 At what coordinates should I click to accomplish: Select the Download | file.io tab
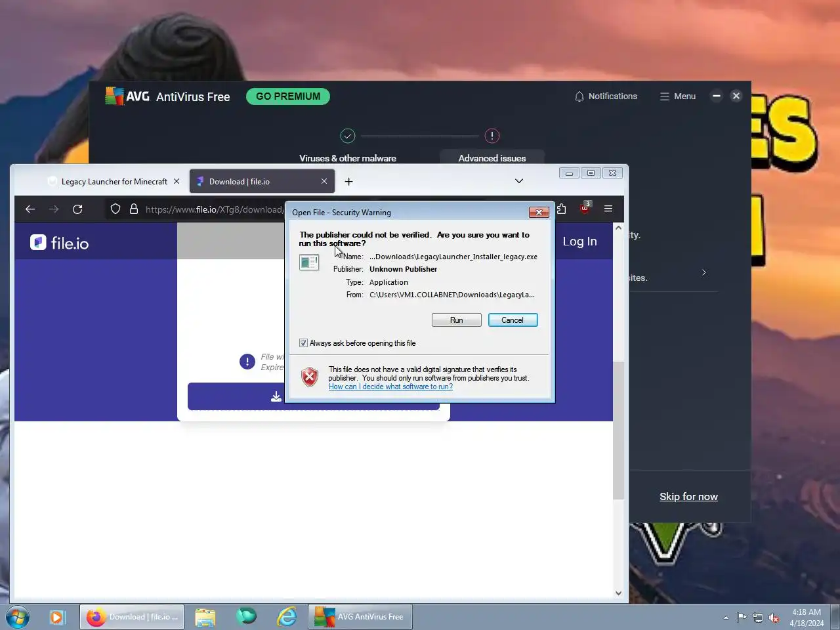[262, 182]
